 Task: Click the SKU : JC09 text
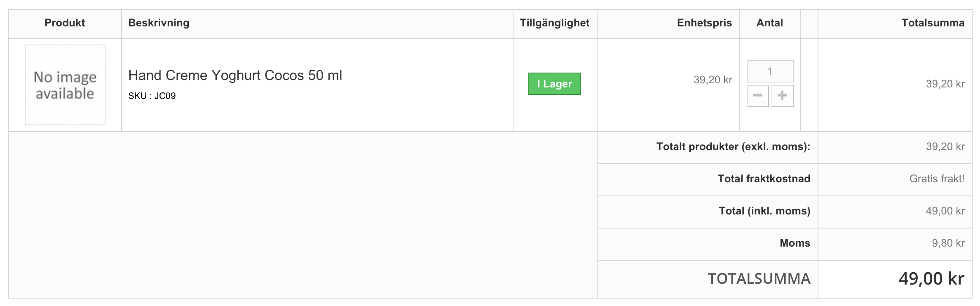(152, 96)
